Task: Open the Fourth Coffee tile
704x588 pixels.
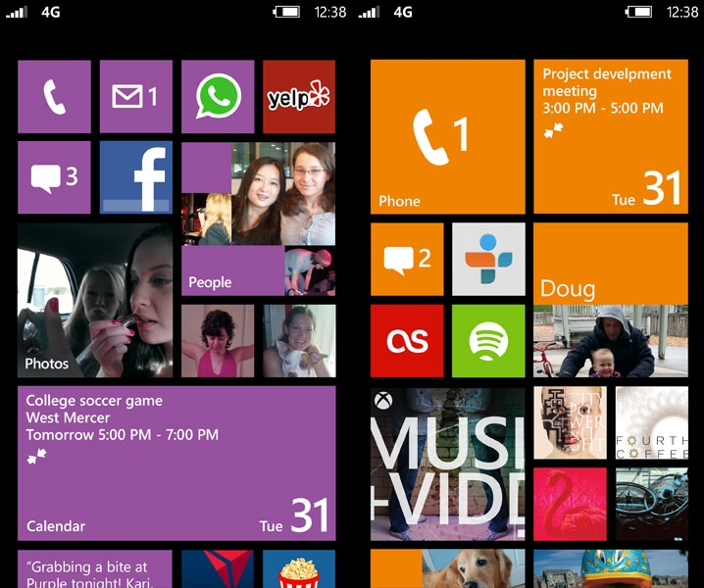Action: click(x=651, y=422)
